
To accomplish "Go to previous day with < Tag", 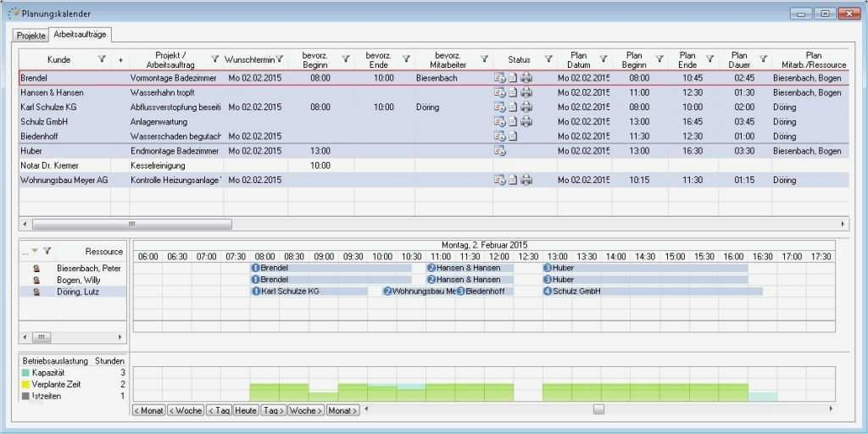I will coord(219,410).
